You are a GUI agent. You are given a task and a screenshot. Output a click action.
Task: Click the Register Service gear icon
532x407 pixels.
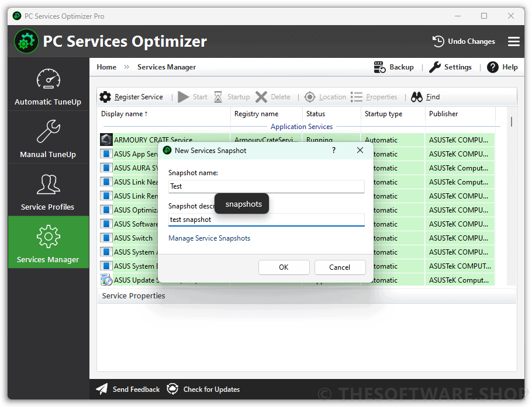[x=105, y=97]
